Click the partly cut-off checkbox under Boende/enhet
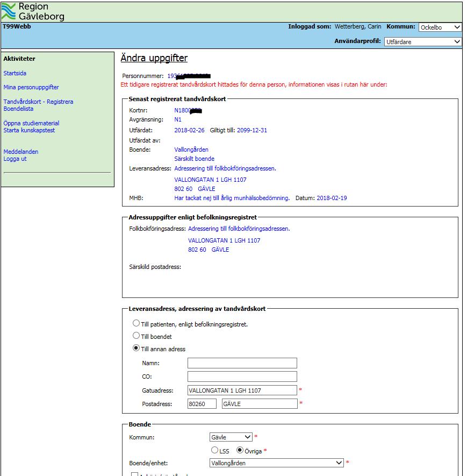The height and width of the screenshot is (476, 467). click(134, 474)
